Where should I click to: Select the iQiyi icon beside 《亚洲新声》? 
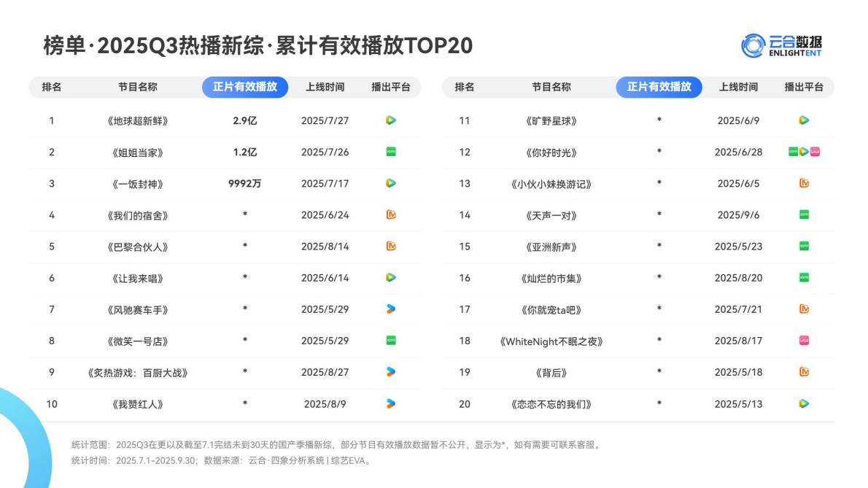pos(805,246)
